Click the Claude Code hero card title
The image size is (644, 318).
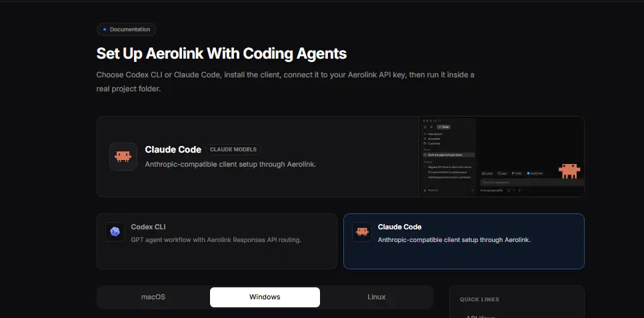(x=173, y=149)
